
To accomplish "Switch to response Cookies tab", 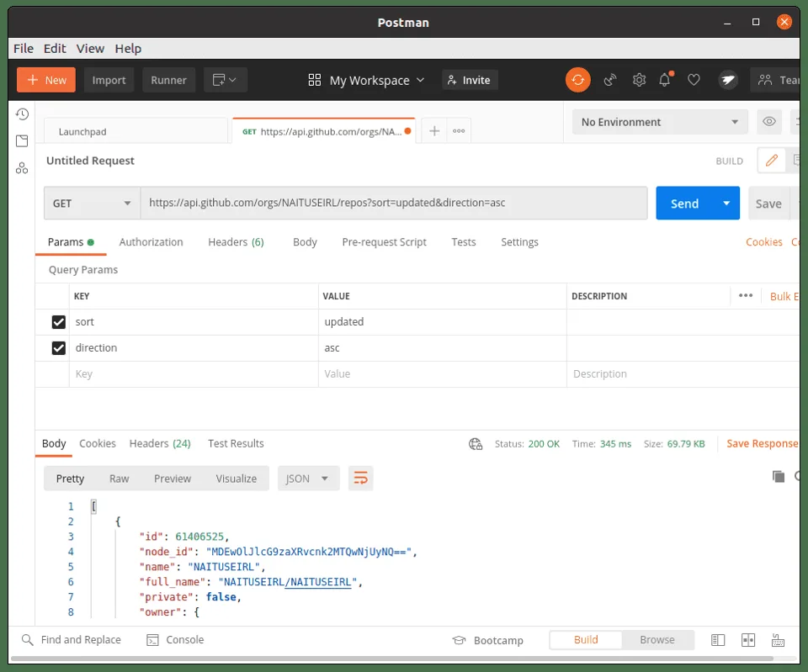I will tap(98, 443).
